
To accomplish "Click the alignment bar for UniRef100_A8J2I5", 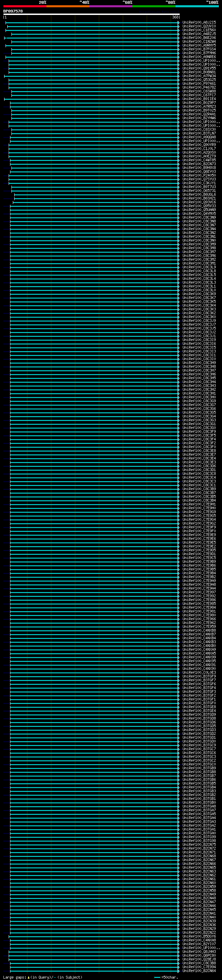I will point(93,23).
